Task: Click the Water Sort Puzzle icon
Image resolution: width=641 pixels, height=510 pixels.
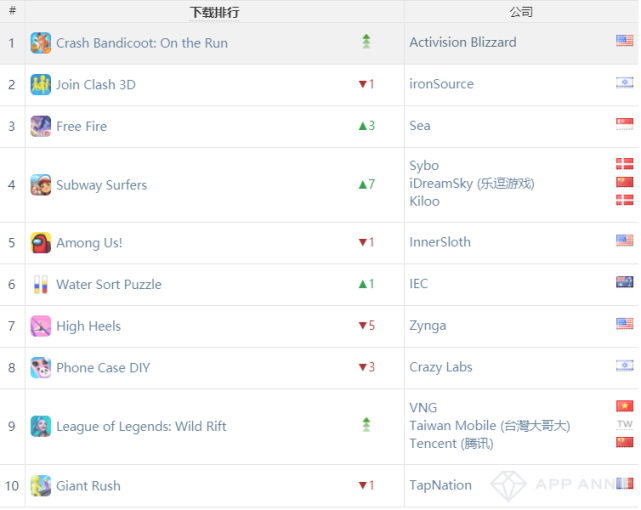Action: tap(41, 284)
